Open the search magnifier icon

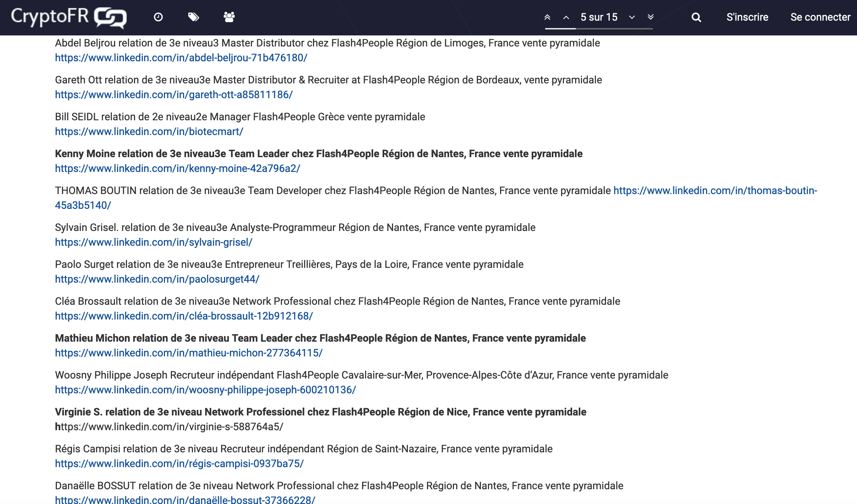[x=696, y=17]
